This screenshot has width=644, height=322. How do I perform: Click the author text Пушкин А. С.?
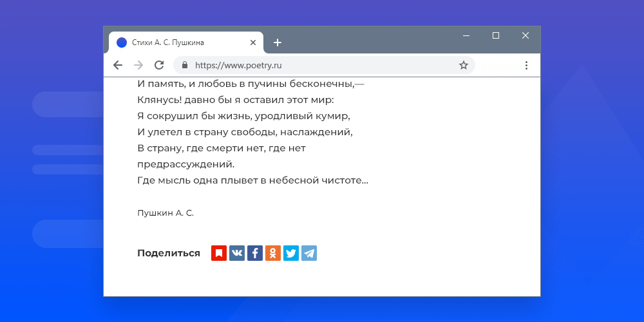point(166,213)
